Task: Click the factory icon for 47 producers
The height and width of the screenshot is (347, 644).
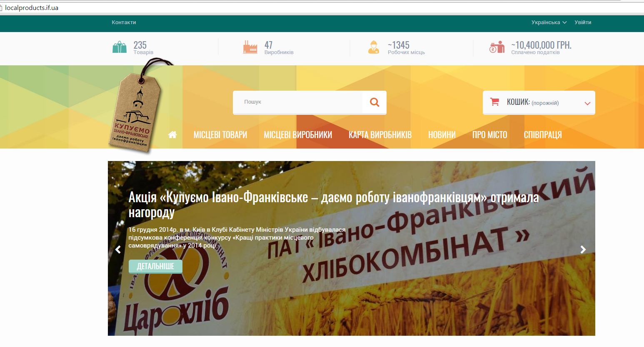Action: coord(250,47)
